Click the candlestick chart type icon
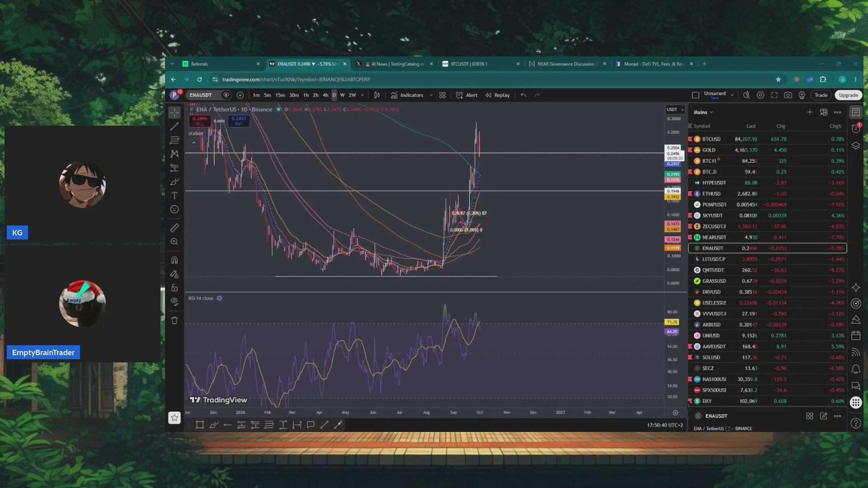The image size is (868, 488). click(x=377, y=95)
